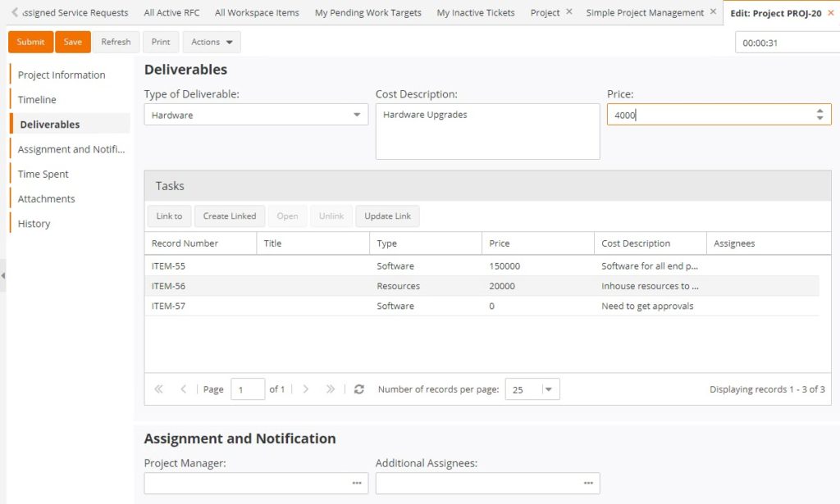Open Project Manager lookup ellipsis

(357, 484)
